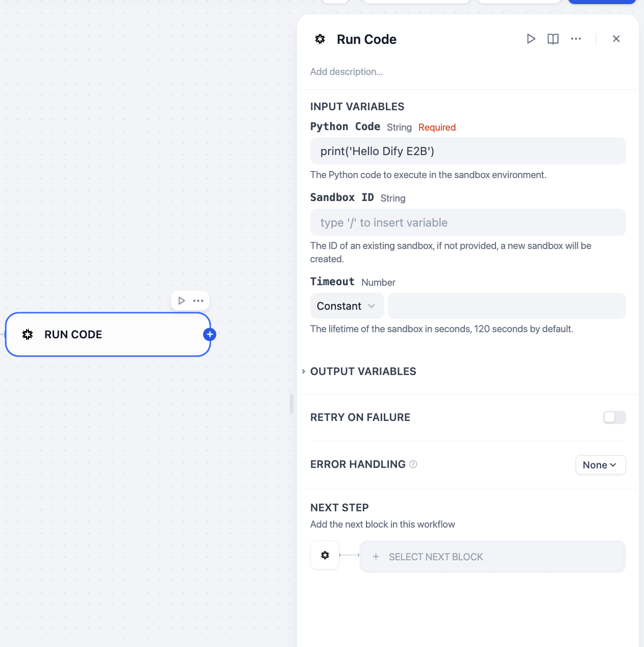Click the Sandbox ID input field

point(467,222)
